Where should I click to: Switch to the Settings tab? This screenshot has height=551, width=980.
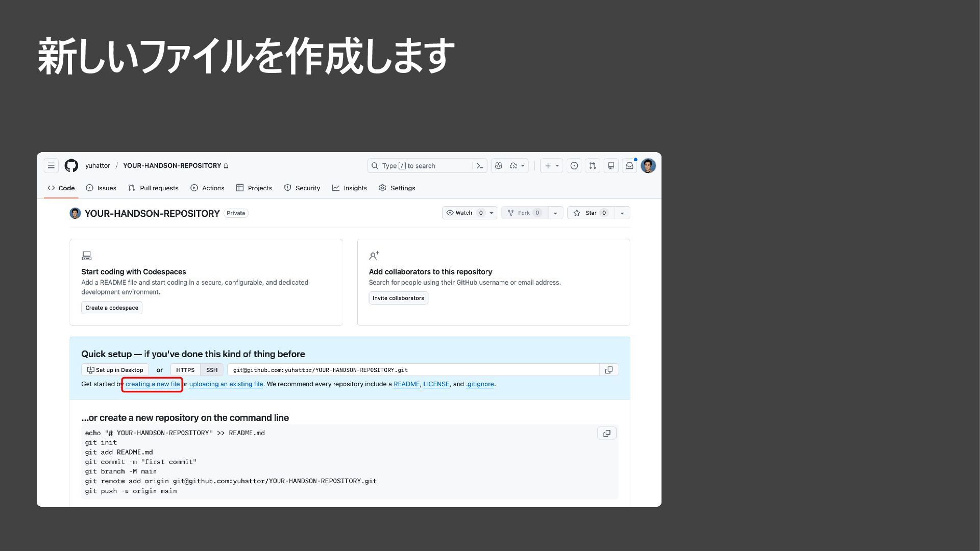397,188
